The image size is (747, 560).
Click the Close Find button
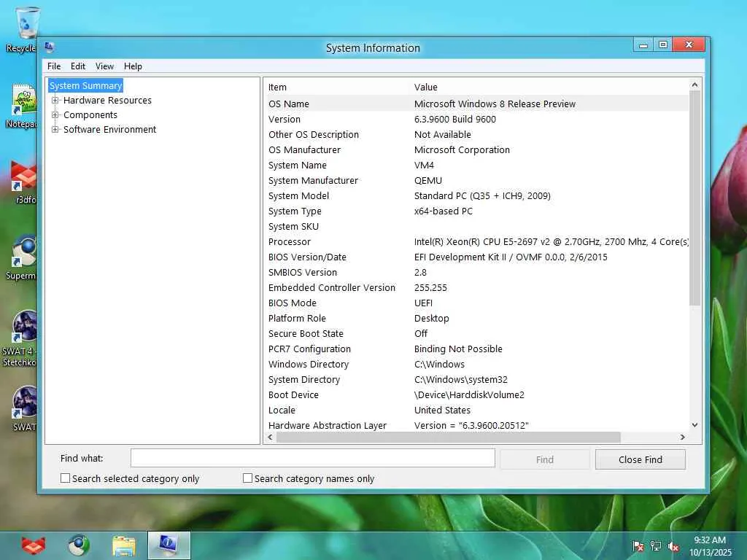640,459
